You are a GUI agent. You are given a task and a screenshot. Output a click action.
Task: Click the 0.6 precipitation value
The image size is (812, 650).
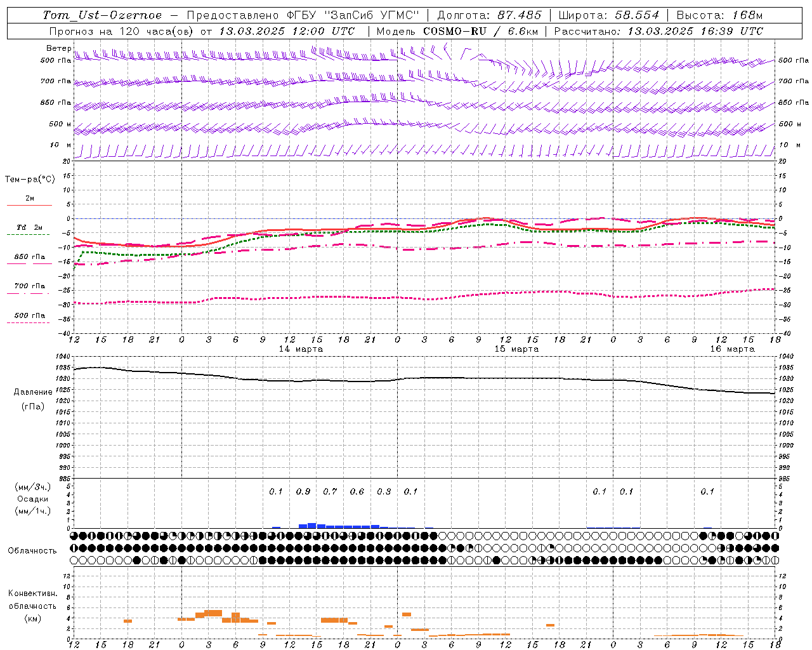[357, 491]
